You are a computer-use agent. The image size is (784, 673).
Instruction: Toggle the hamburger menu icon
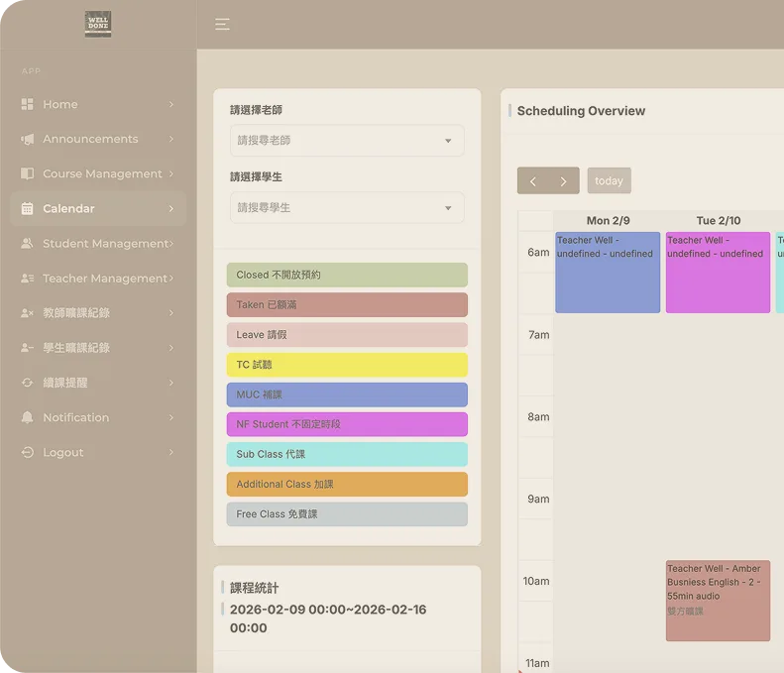tap(222, 24)
